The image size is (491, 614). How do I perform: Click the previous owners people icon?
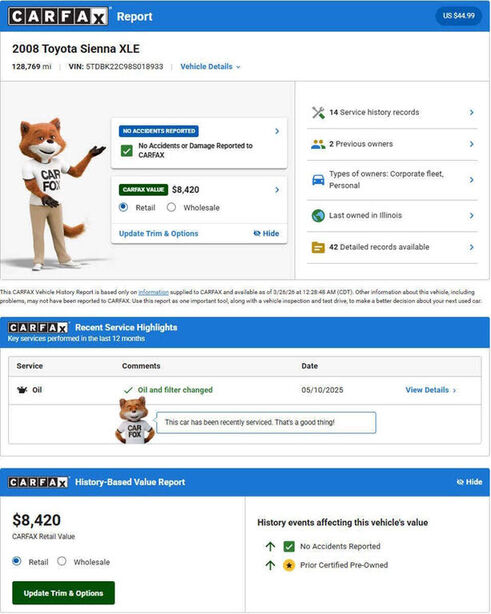click(318, 144)
